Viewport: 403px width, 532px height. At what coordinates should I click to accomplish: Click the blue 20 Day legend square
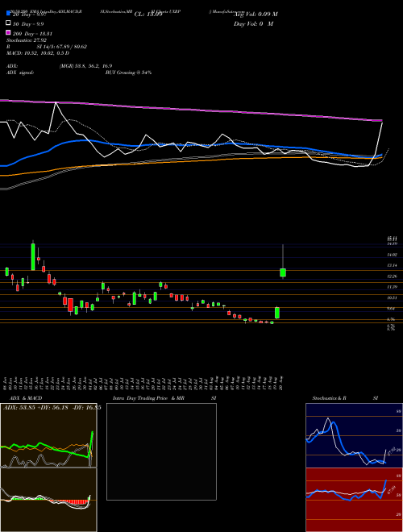click(9, 15)
